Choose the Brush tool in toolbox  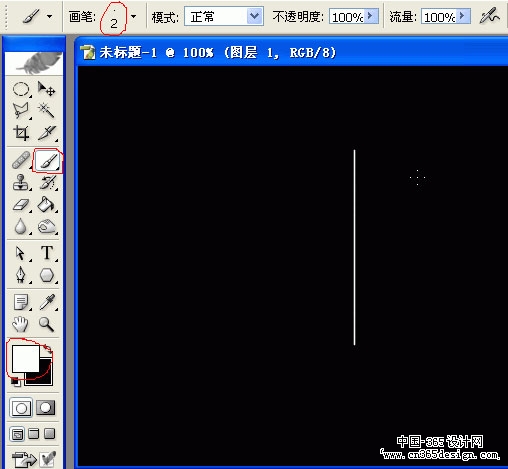point(47,161)
